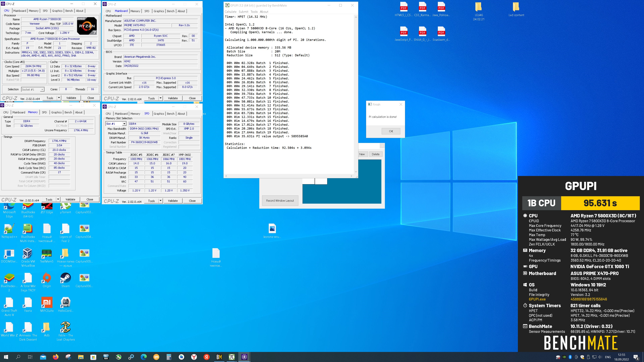This screenshot has height=362, width=644.
Task: Open Windows Security tray icon
Action: coord(582,357)
